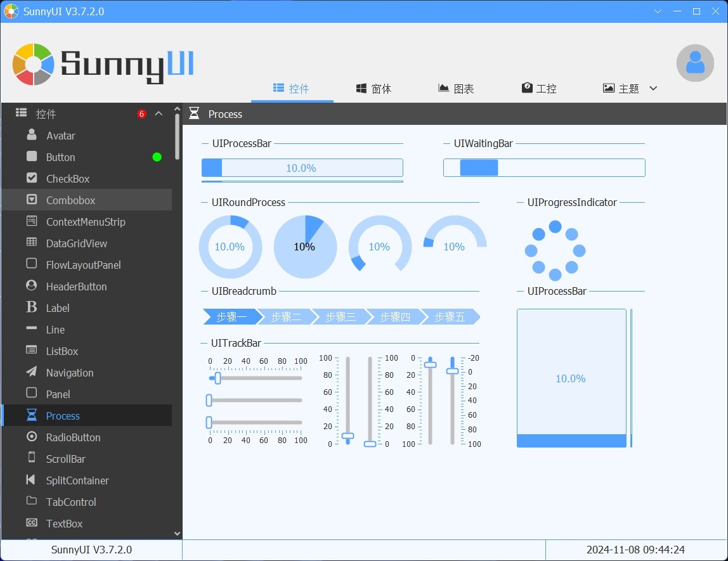Switch to the 图表 tab

(x=456, y=89)
